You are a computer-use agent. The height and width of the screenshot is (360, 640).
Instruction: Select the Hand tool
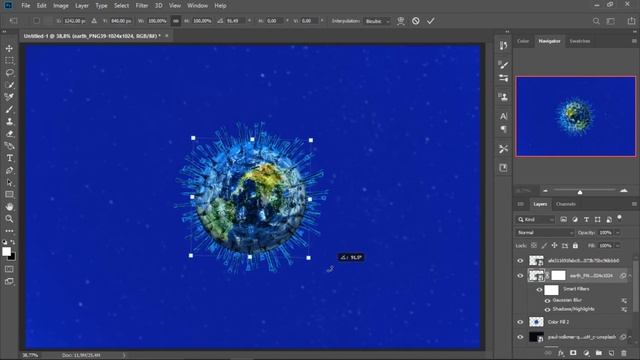pyautogui.click(x=9, y=207)
